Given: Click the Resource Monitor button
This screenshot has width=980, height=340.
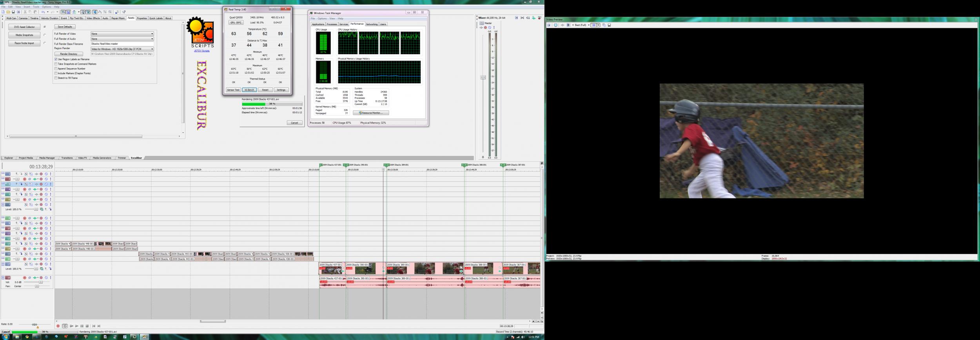Looking at the screenshot, I should (x=371, y=113).
